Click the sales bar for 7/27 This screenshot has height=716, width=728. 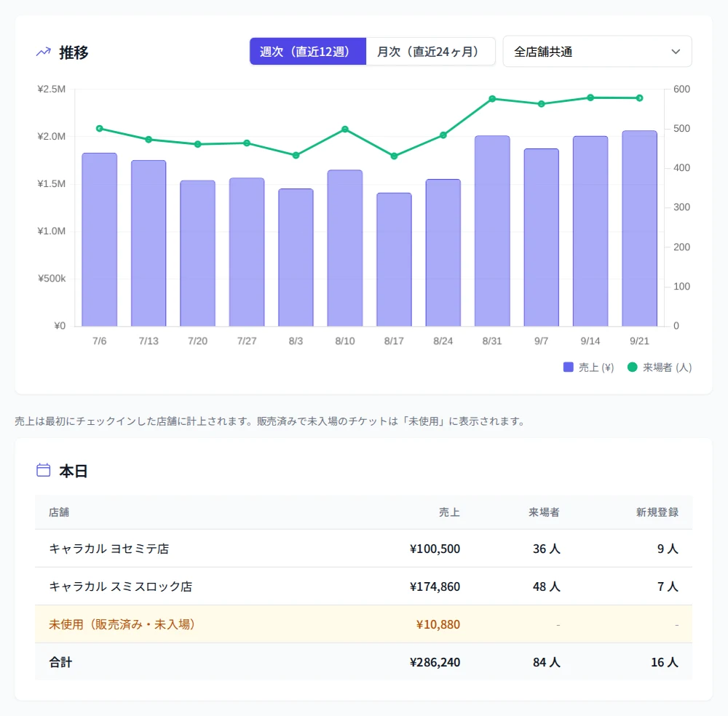click(x=247, y=252)
